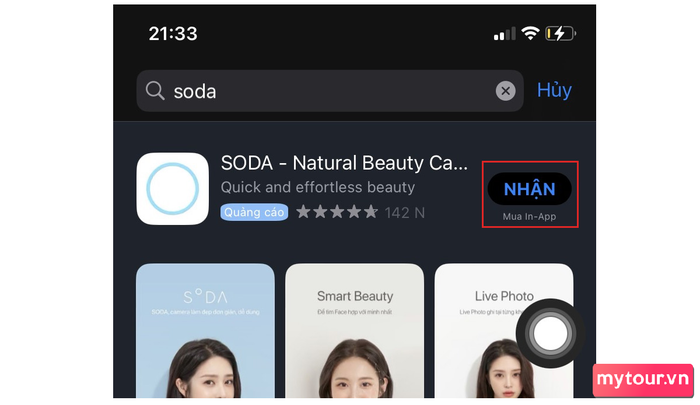
Task: Open the Live Photo preview screenshot
Action: click(x=504, y=330)
